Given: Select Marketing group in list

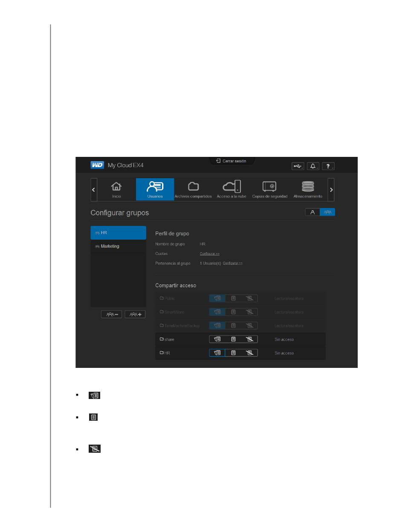Looking at the screenshot, I should [x=119, y=246].
